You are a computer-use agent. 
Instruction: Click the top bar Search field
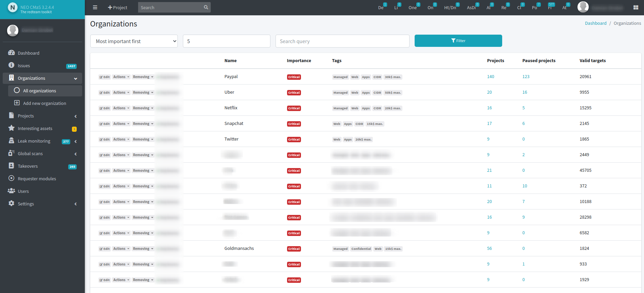pyautogui.click(x=170, y=7)
